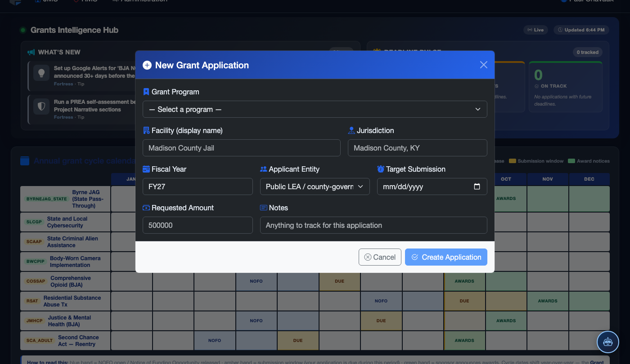The width and height of the screenshot is (630, 364).
Task: Click the Cancel button
Action: [x=380, y=257]
